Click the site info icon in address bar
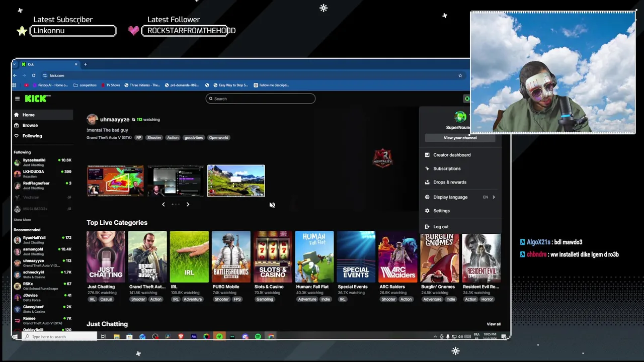The height and width of the screenshot is (362, 644). coord(45,75)
